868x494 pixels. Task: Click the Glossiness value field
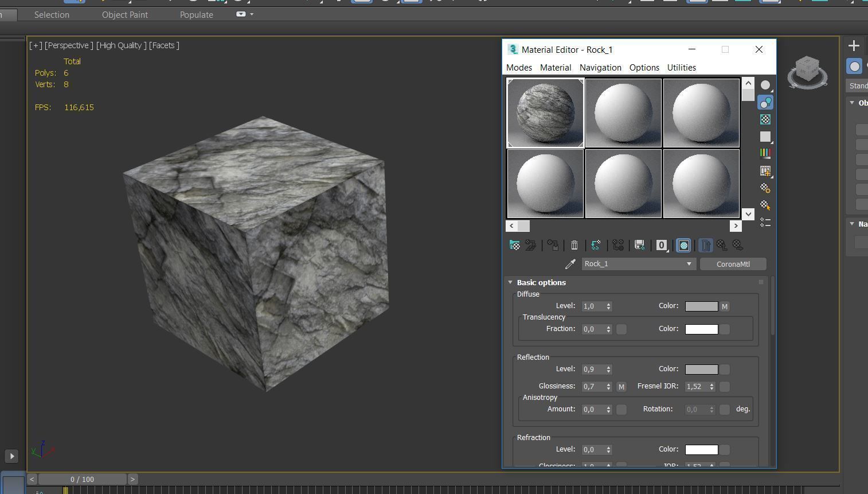tap(593, 387)
